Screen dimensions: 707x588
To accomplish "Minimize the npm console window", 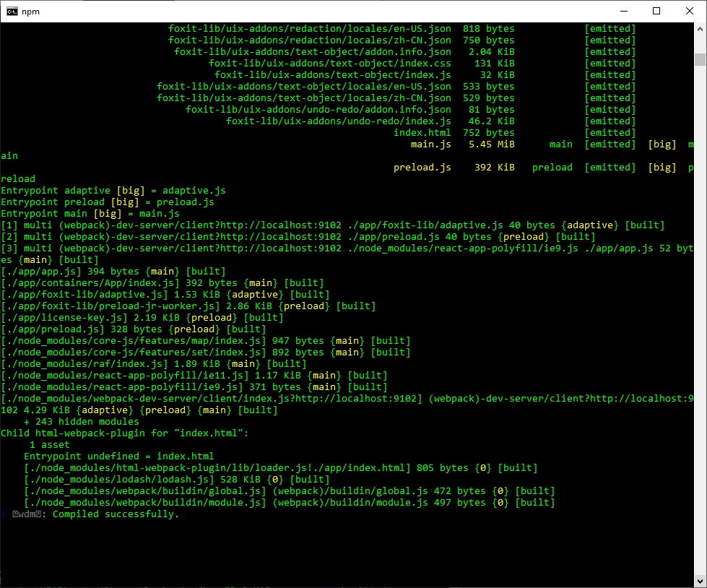I will point(624,12).
